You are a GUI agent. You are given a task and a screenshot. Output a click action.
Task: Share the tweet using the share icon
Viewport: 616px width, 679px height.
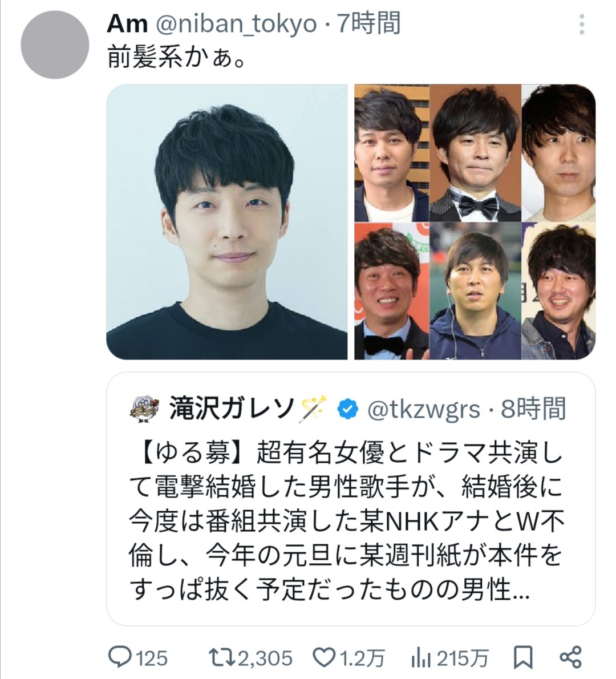[570, 657]
